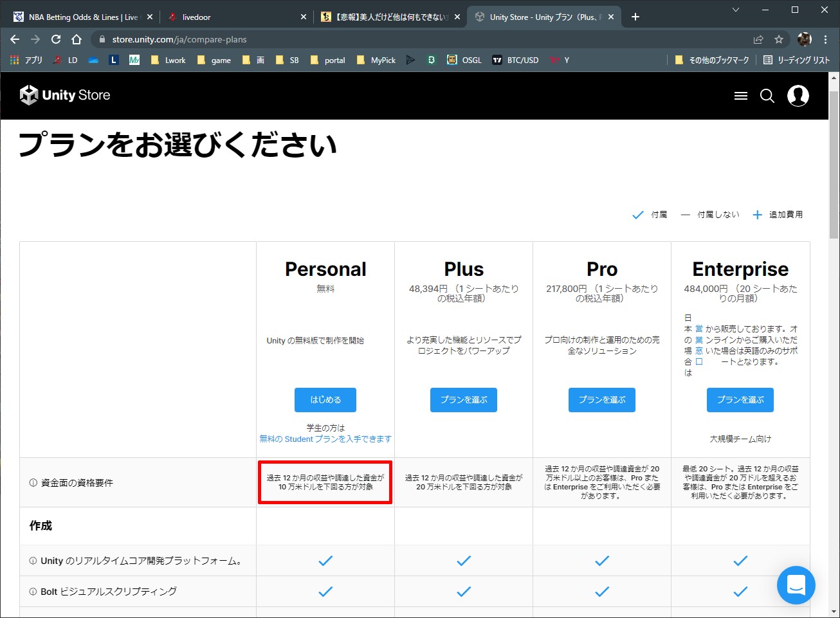This screenshot has width=840, height=618.
Task: Click the Personal plan heading
Action: click(325, 269)
